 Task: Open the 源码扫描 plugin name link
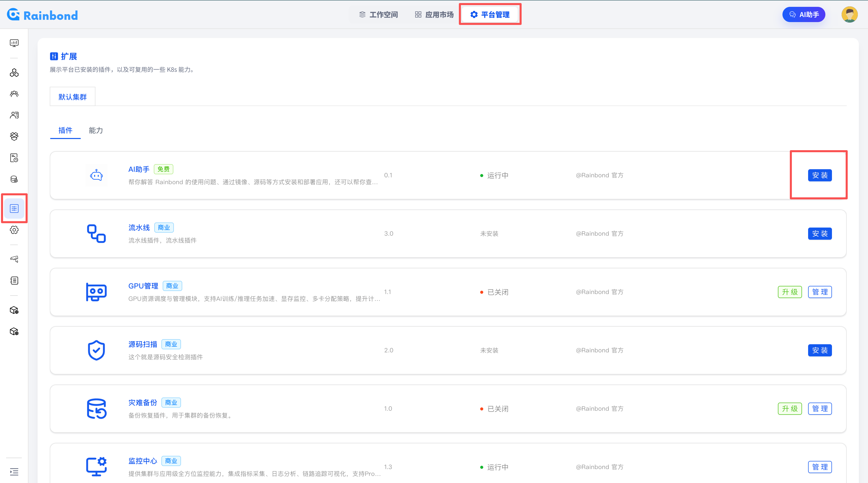click(x=143, y=344)
